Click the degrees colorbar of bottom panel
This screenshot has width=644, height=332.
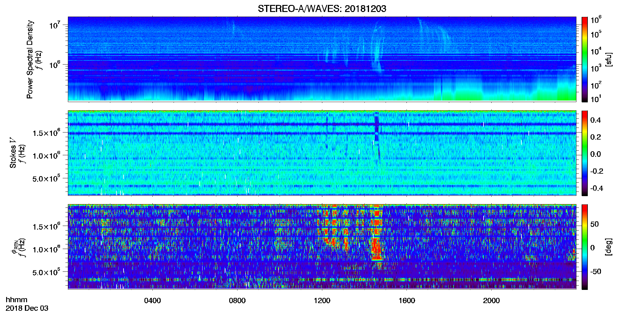click(x=585, y=247)
